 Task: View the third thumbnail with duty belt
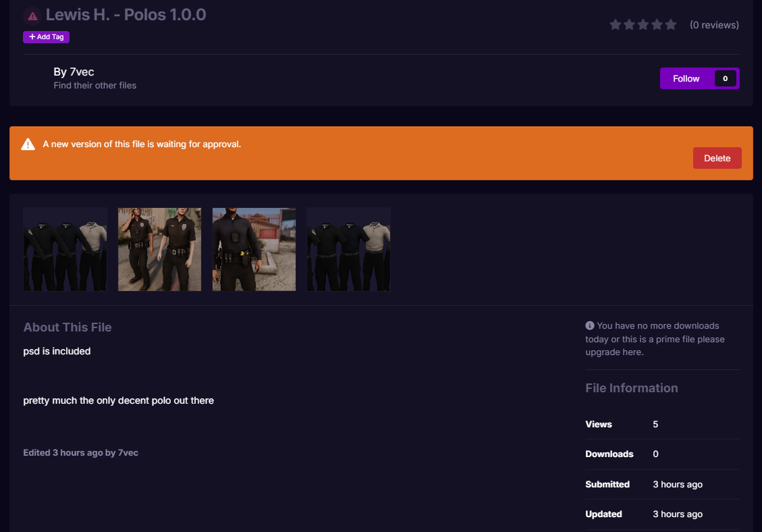tap(254, 249)
